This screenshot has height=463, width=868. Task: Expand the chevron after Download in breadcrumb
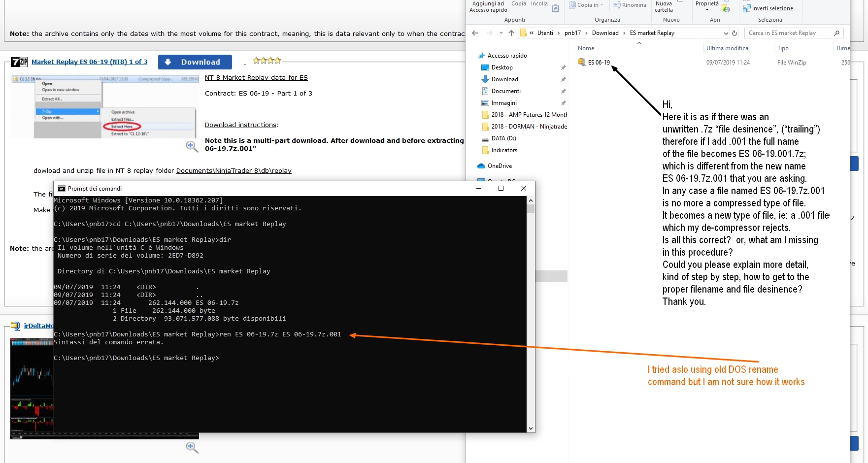(x=624, y=33)
